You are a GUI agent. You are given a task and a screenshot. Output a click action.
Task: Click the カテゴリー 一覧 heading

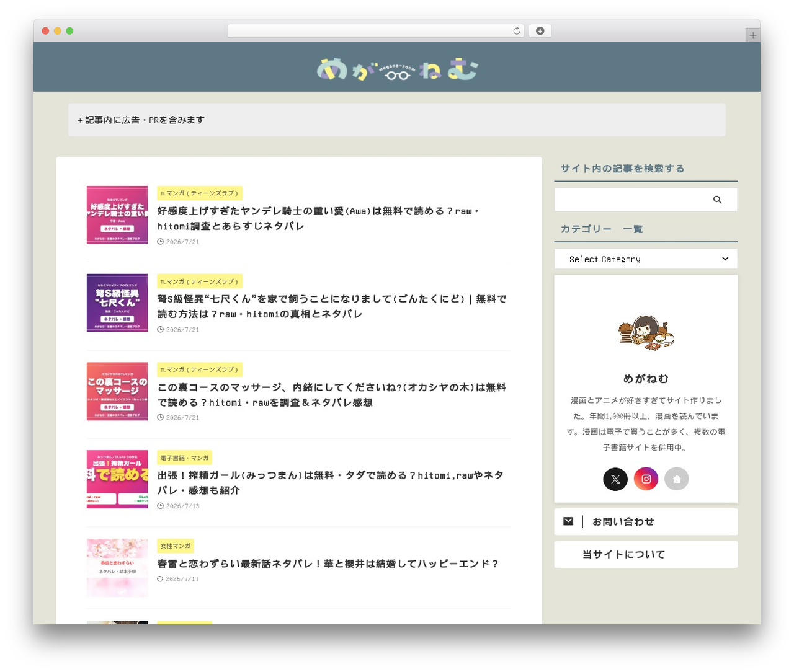coord(602,229)
